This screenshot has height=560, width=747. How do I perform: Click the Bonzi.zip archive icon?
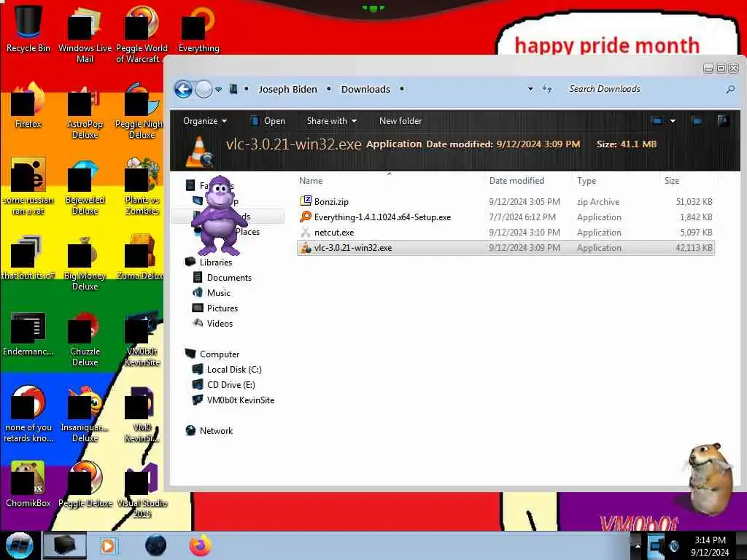coord(306,201)
